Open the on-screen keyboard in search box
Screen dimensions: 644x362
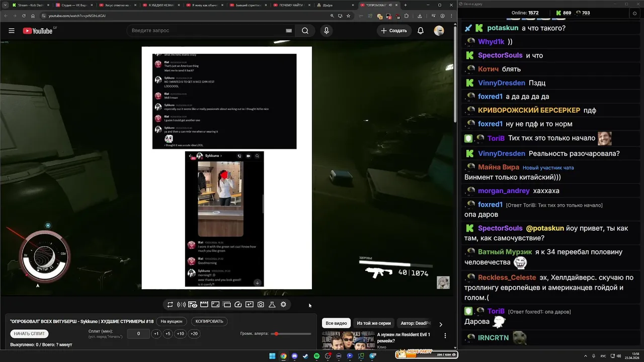pyautogui.click(x=289, y=31)
